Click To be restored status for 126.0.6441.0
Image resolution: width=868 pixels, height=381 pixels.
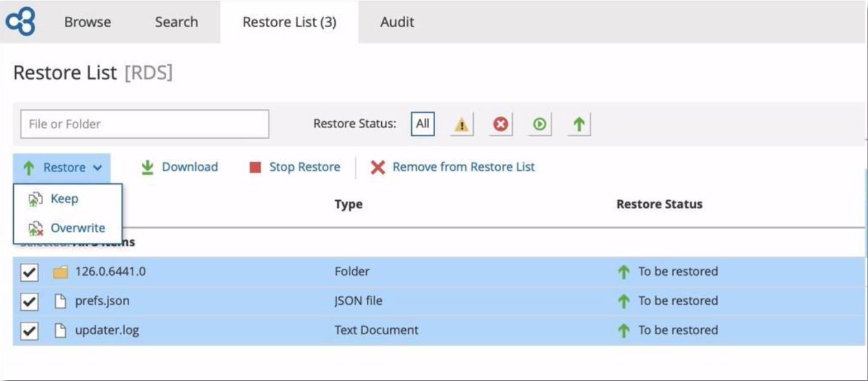[x=678, y=272]
